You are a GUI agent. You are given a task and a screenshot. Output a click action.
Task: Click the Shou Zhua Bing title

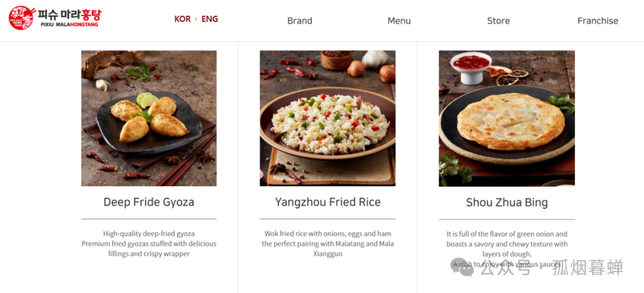point(507,202)
